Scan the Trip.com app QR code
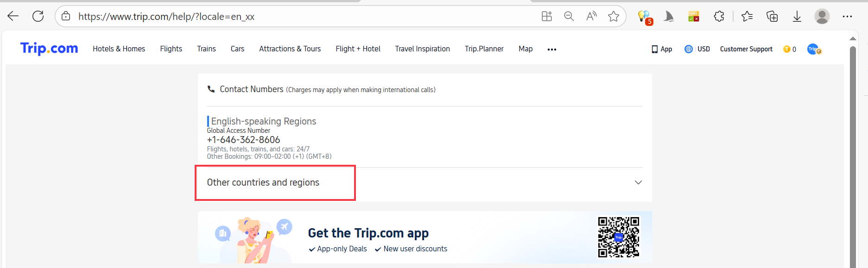The image size is (868, 268). (x=619, y=237)
